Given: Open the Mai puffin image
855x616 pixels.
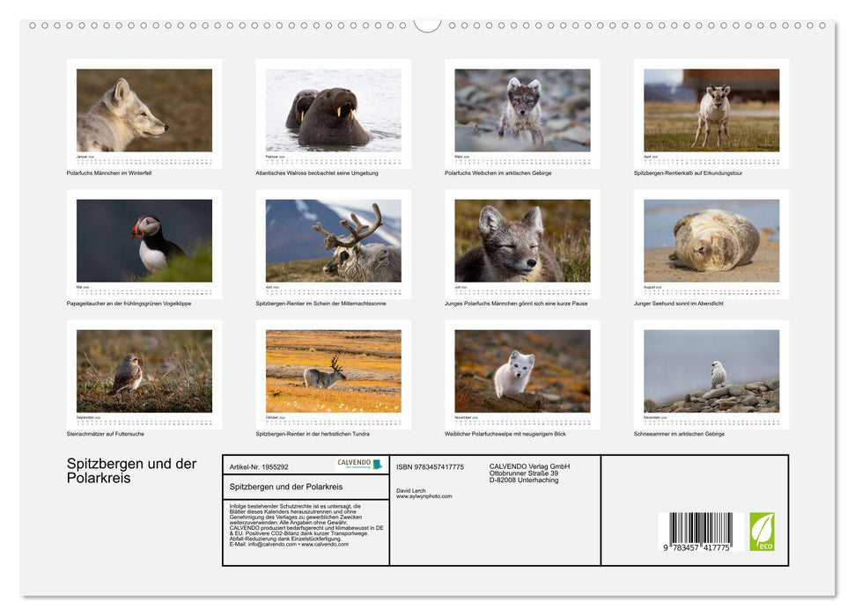Looking at the screenshot, I should tap(143, 240).
